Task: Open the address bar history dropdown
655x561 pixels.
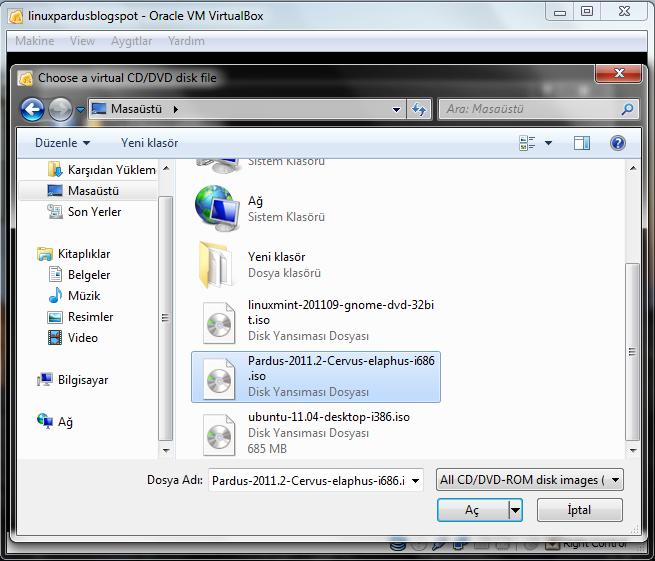Action: tap(396, 110)
